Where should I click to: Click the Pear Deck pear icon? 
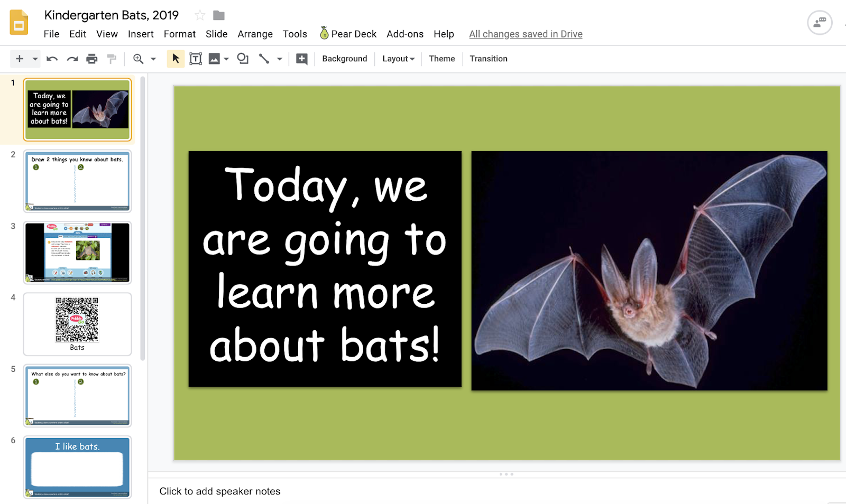pos(324,33)
